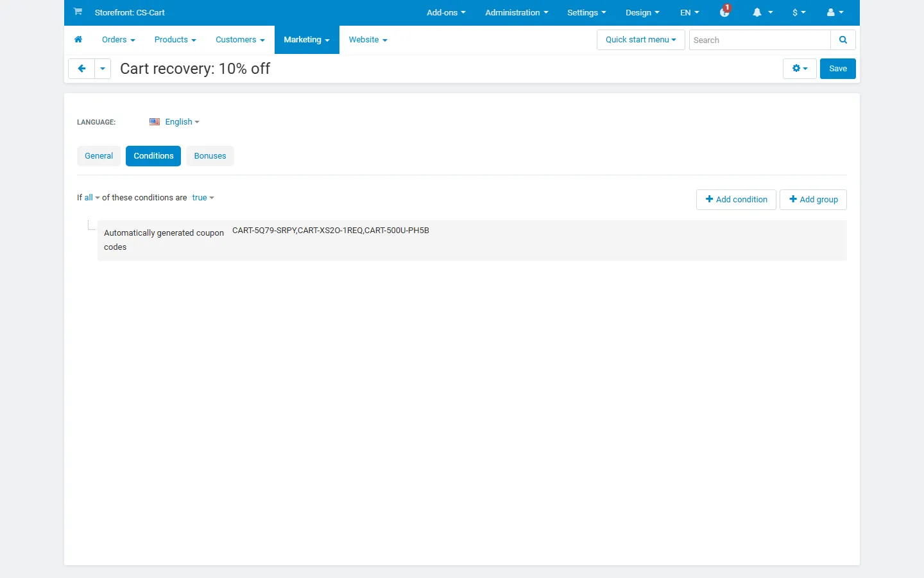Screen dimensions: 924x578
Task: Expand the Products menu
Action: coord(175,40)
